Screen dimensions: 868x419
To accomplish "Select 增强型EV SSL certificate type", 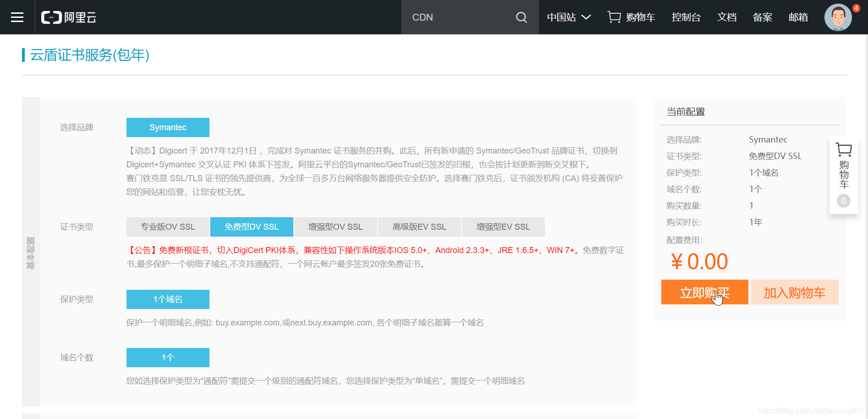I will (x=503, y=227).
